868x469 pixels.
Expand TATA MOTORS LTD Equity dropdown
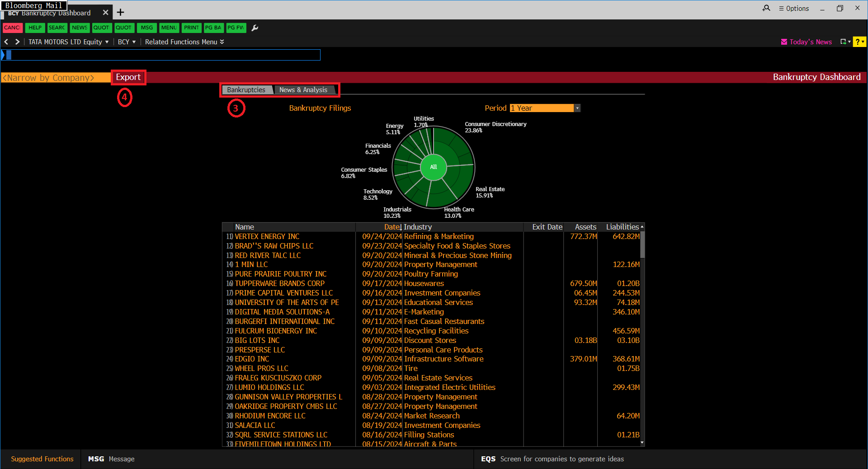point(69,42)
